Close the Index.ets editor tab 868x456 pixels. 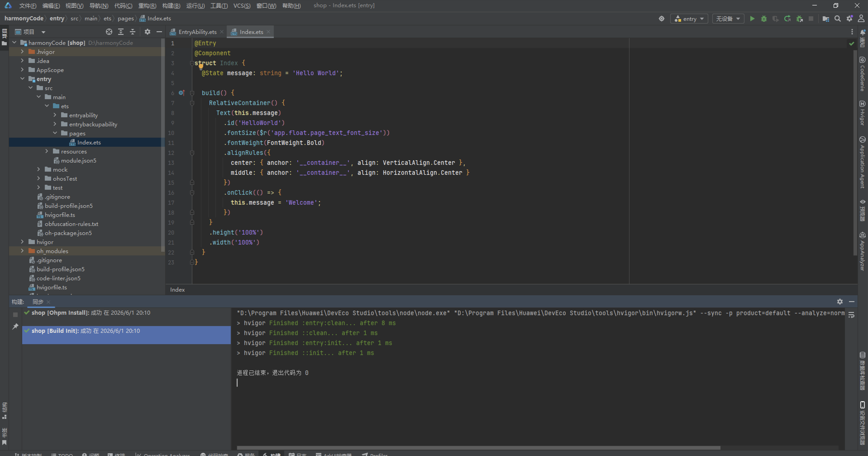point(268,32)
